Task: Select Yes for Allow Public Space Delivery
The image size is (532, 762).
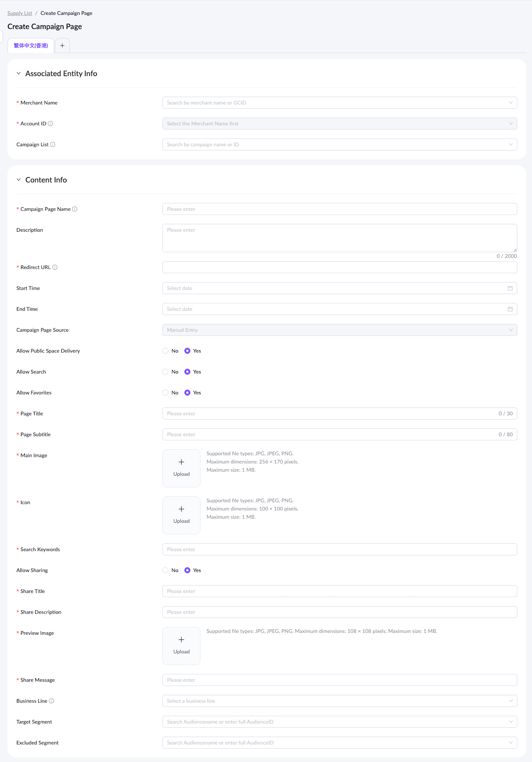Action: 187,351
